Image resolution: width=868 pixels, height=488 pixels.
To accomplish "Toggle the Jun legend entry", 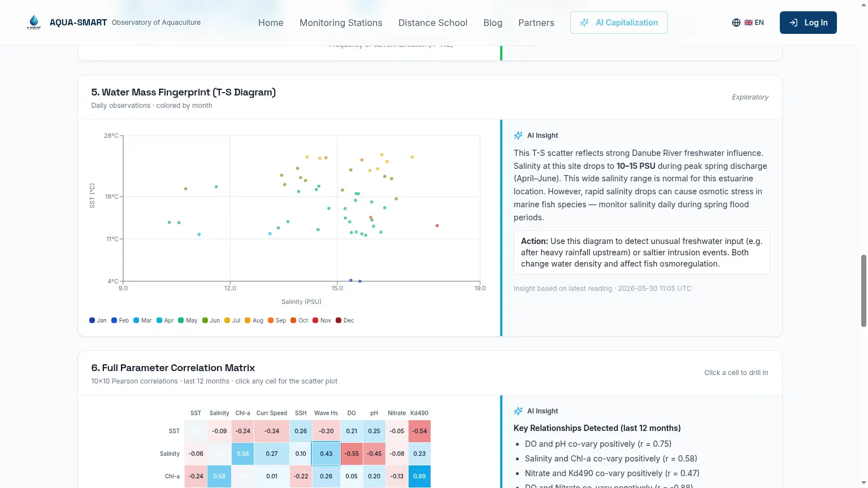I will pyautogui.click(x=211, y=320).
